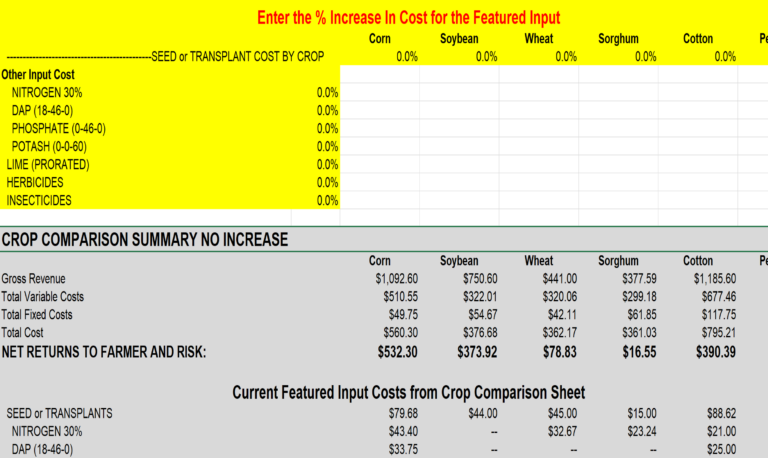This screenshot has width=768, height=458.
Task: Click the Other Input Cost label
Action: (x=38, y=75)
